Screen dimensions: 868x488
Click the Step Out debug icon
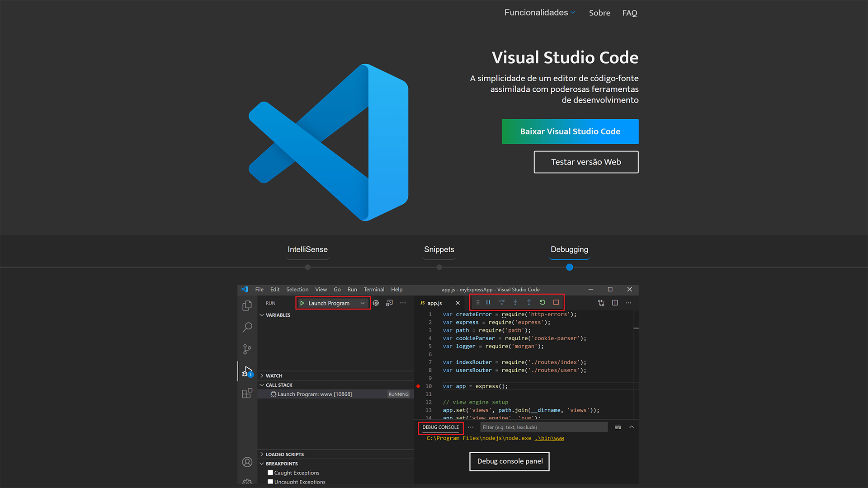tap(528, 302)
